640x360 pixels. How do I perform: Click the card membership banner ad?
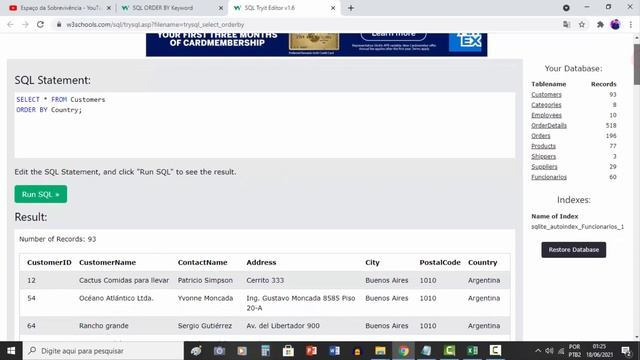pos(316,44)
